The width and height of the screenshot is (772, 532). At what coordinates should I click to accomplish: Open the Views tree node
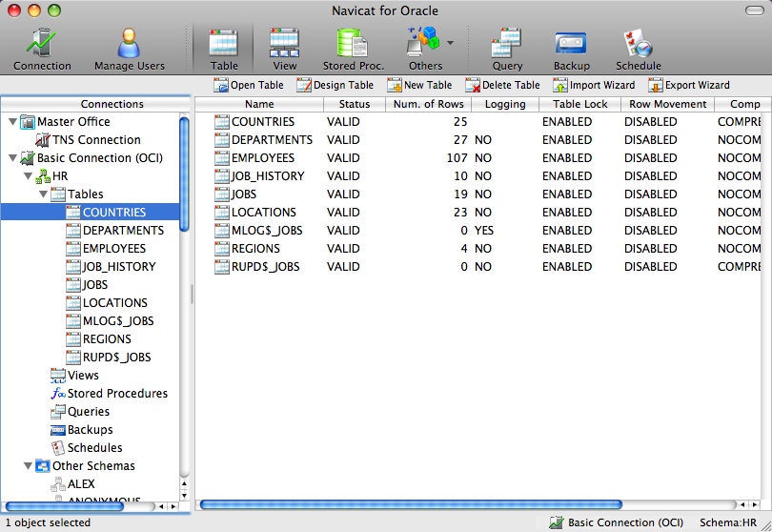point(74,376)
